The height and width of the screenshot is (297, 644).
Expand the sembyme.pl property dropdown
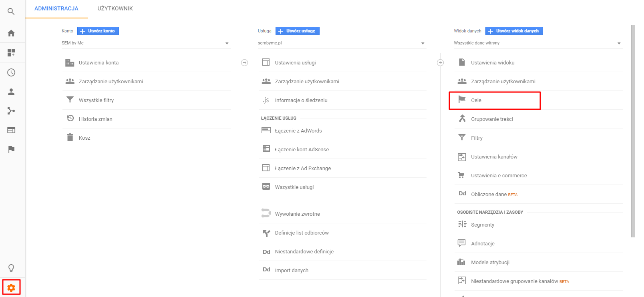coord(341,43)
